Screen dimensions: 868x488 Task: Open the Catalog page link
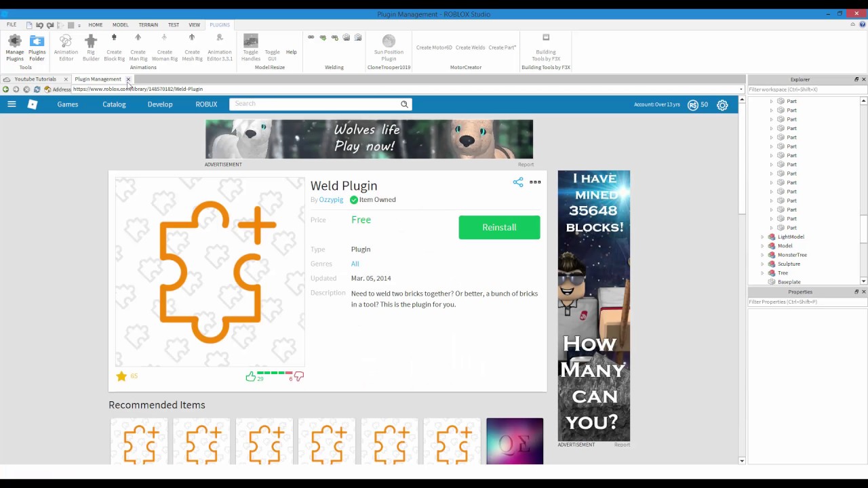click(114, 104)
